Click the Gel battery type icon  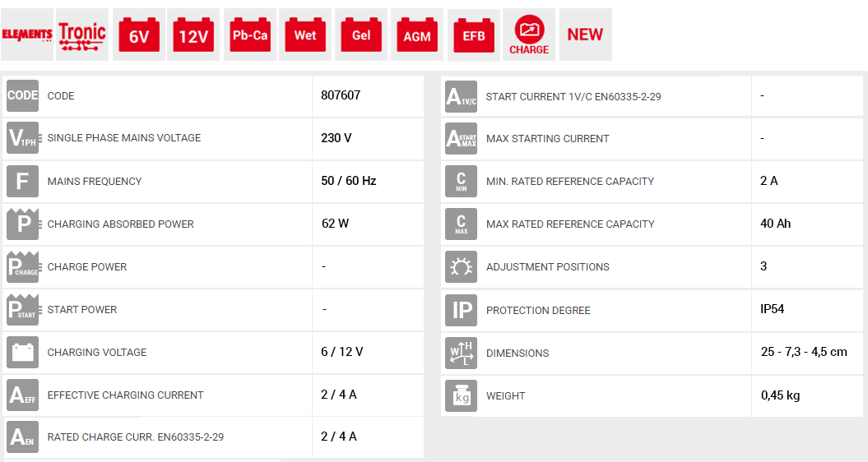pyautogui.click(x=361, y=35)
